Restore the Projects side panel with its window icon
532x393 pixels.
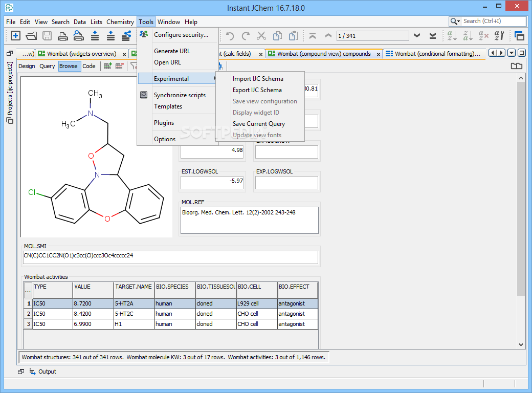coord(10,53)
